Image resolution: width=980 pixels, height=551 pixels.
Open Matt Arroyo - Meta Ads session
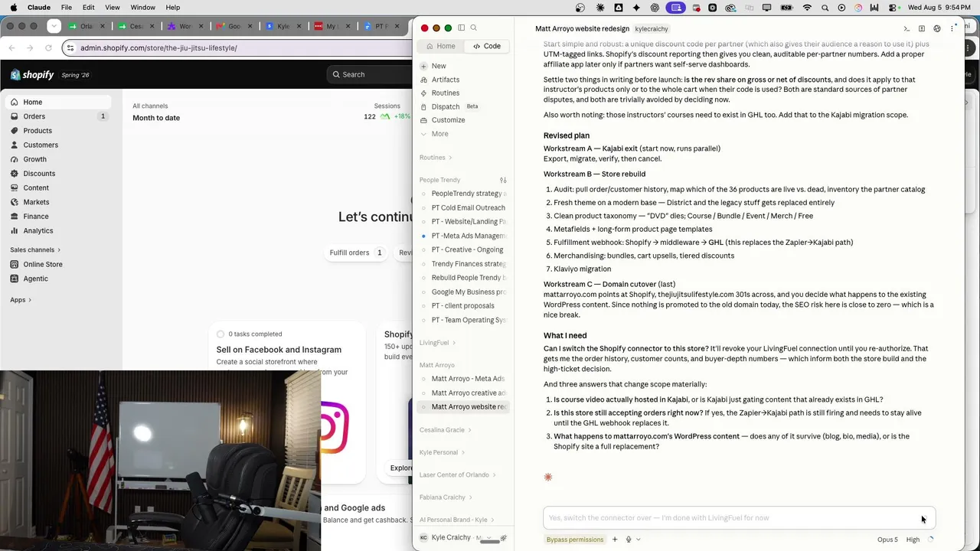coord(464,379)
